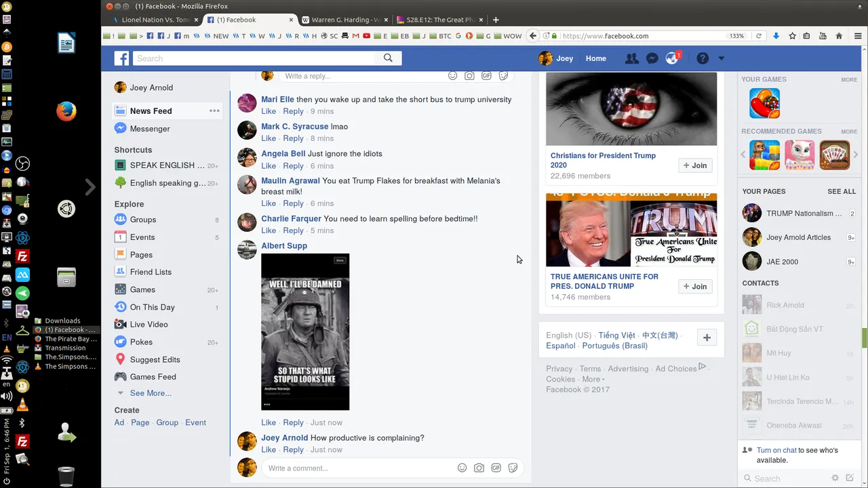Open Christians for President Trump group image
Screen dimensions: 868x488
[x=631, y=108]
